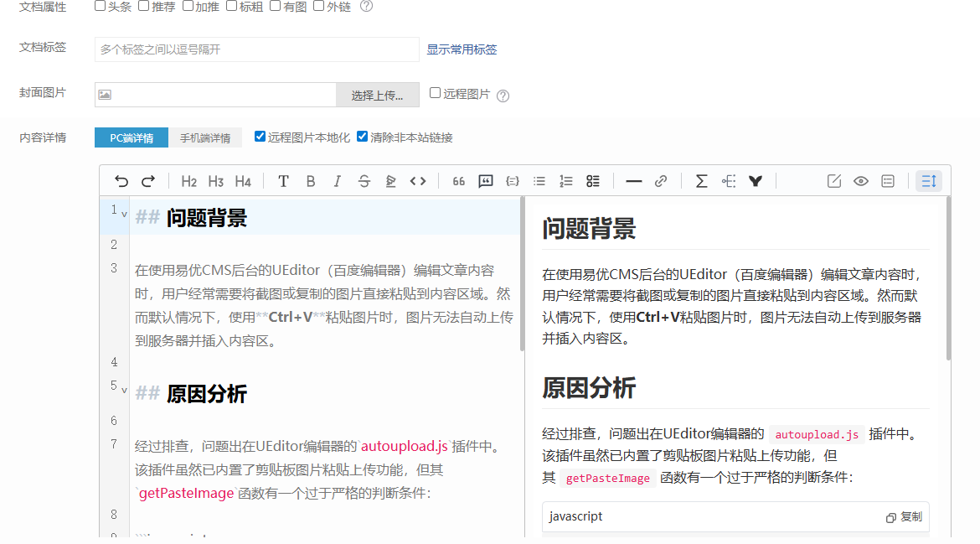The height and width of the screenshot is (544, 980).
Task: Click the speech bubble quote icon
Action: 486,181
